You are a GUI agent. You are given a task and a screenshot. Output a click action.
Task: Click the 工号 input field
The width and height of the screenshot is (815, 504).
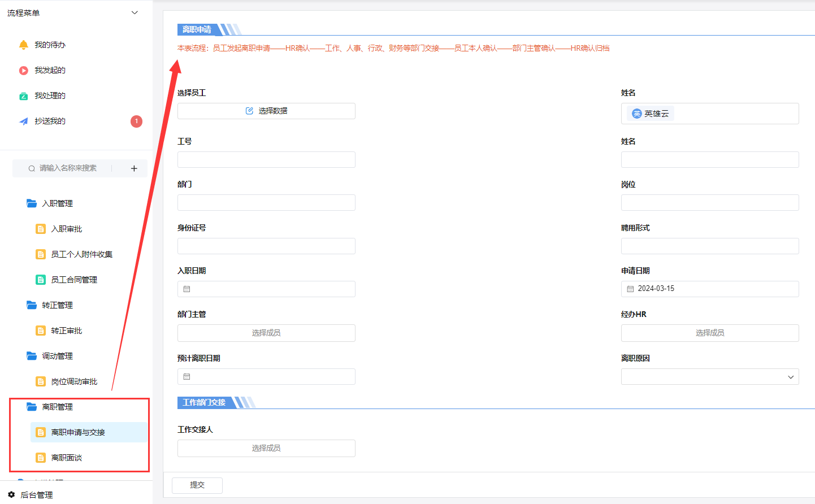[x=266, y=160]
